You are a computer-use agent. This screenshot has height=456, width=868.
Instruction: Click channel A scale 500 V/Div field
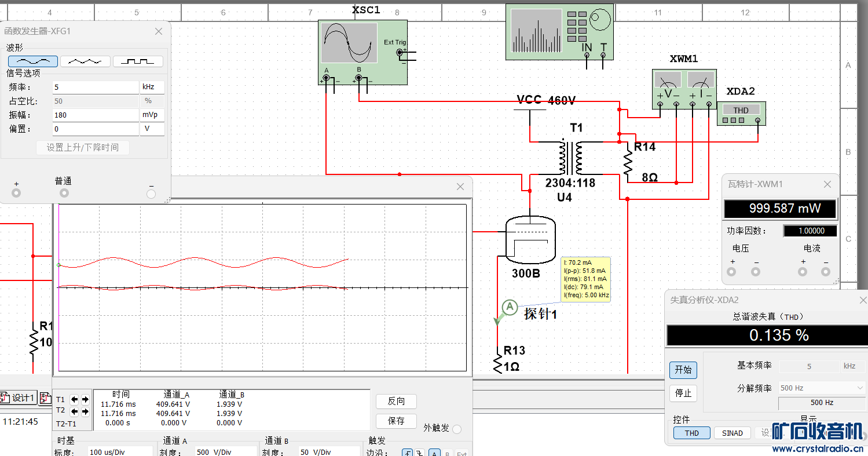click(225, 451)
